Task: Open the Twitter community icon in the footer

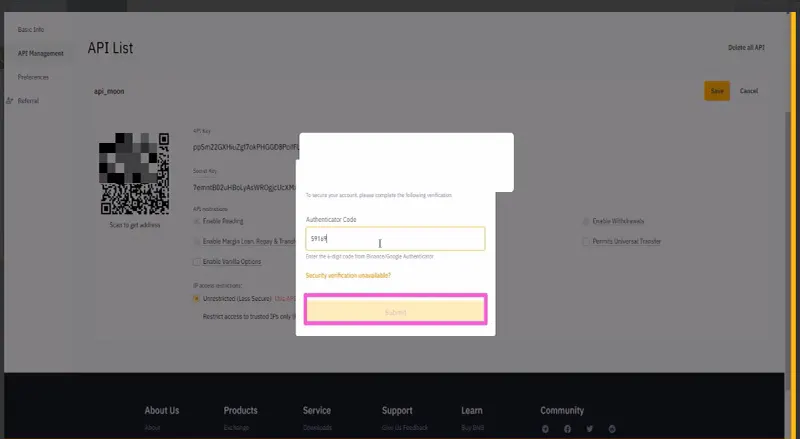Action: (590, 429)
